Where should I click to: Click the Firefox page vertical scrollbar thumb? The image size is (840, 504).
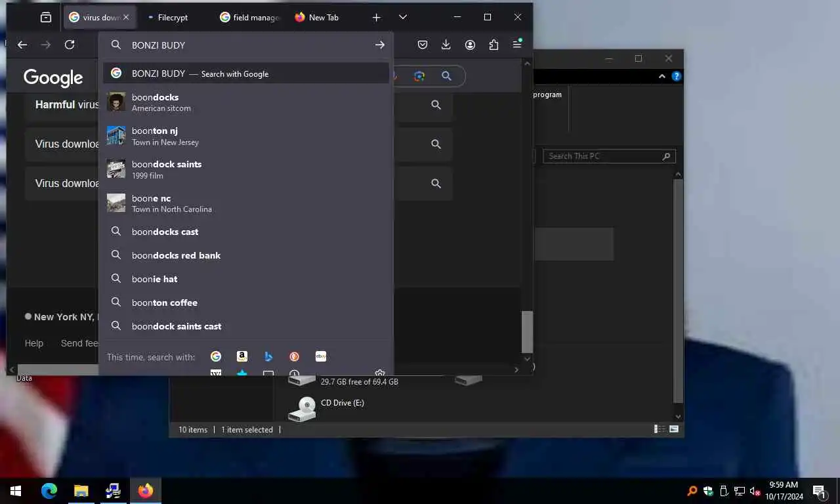click(527, 331)
